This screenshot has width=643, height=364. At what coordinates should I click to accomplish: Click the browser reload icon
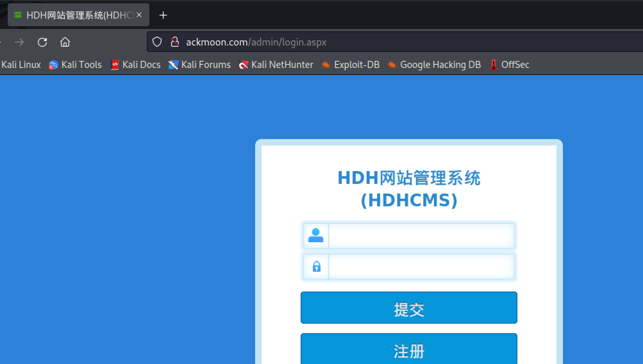[x=42, y=42]
